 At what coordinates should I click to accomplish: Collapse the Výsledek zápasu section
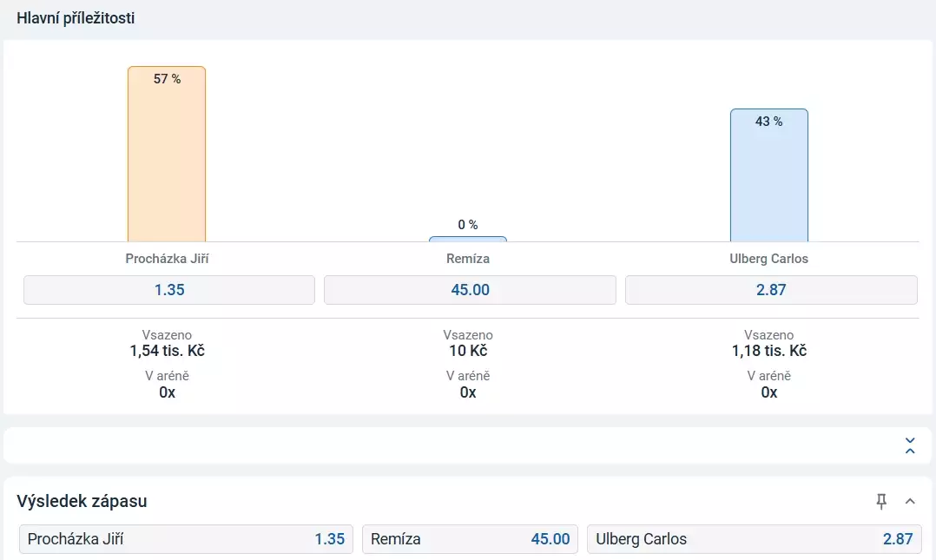pos(910,501)
